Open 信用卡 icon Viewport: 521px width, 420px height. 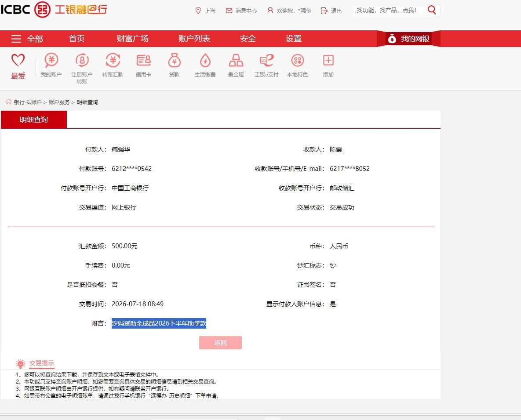(x=143, y=61)
